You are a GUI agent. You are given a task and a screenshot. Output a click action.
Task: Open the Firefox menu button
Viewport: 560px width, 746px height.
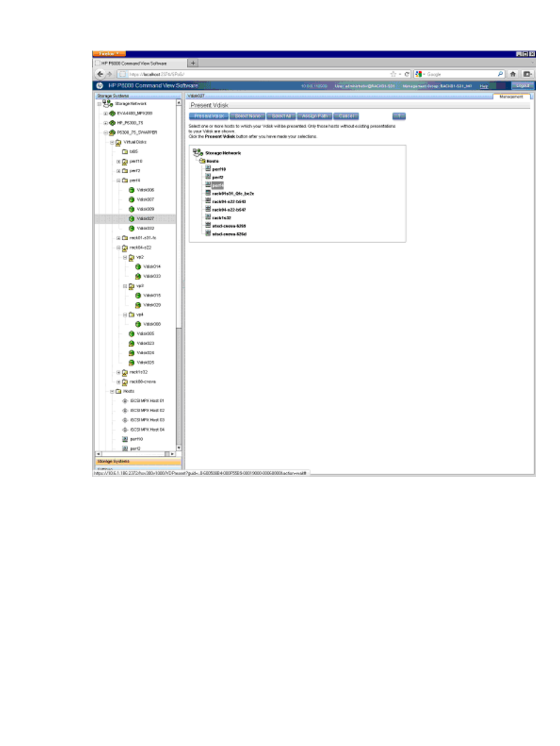pos(109,53)
